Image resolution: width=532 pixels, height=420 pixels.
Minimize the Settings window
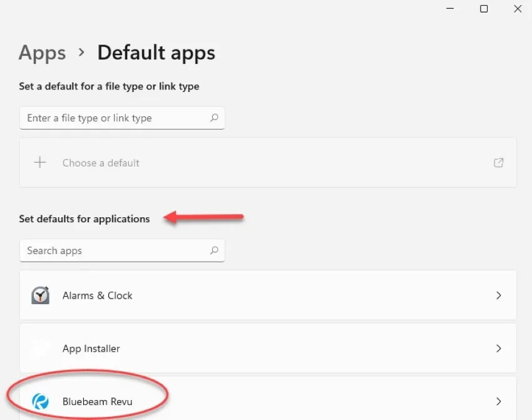451,9
